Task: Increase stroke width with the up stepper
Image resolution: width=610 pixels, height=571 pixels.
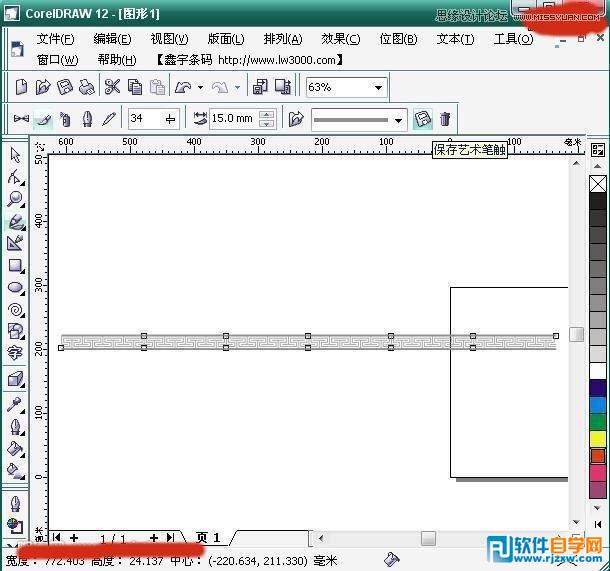Action: pyautogui.click(x=266, y=114)
